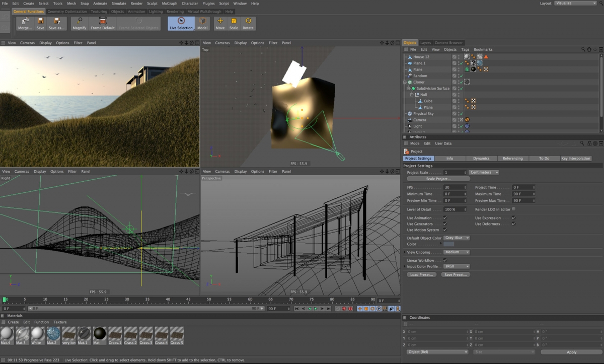Open View Clipping Medium dropdown
This screenshot has height=364, width=604.
[x=457, y=252]
